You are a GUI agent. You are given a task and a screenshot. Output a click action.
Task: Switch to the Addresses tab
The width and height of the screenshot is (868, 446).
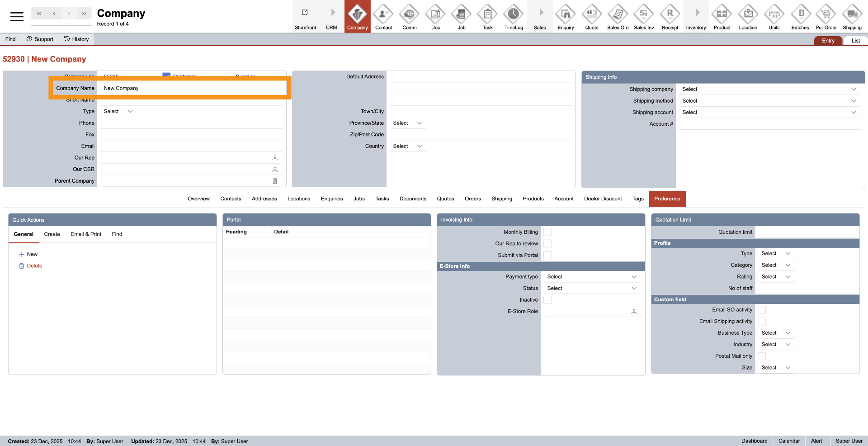[x=264, y=199]
